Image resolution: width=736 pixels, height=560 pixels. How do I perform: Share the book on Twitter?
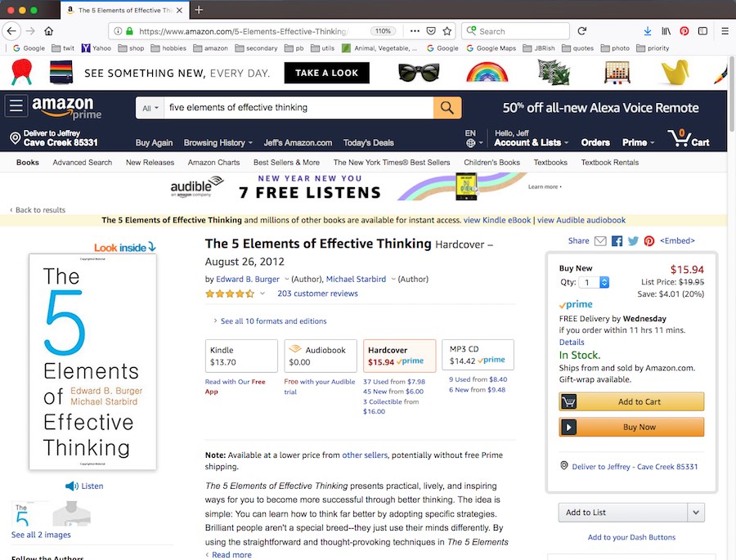(x=633, y=241)
